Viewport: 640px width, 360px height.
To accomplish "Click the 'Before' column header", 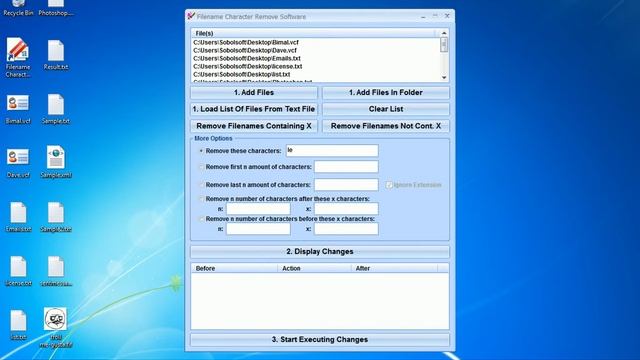I will tap(235, 268).
